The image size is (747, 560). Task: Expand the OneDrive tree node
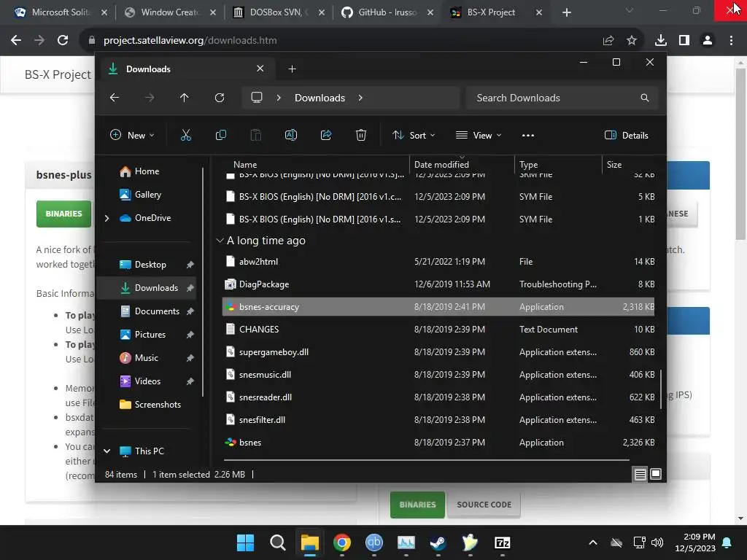click(107, 218)
